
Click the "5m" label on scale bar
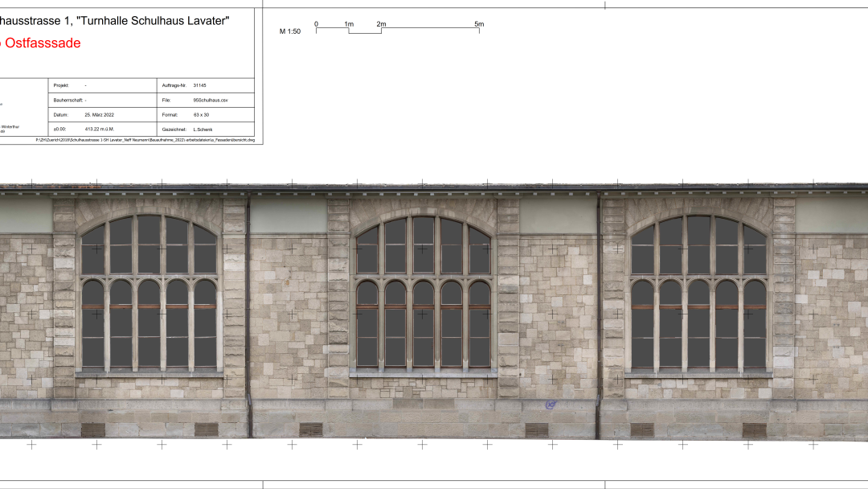tap(479, 24)
